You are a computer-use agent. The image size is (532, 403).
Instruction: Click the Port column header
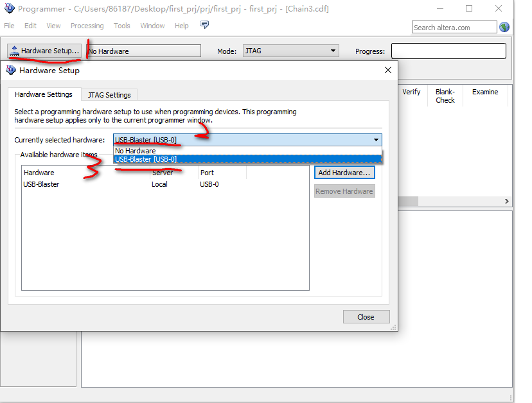pos(222,173)
